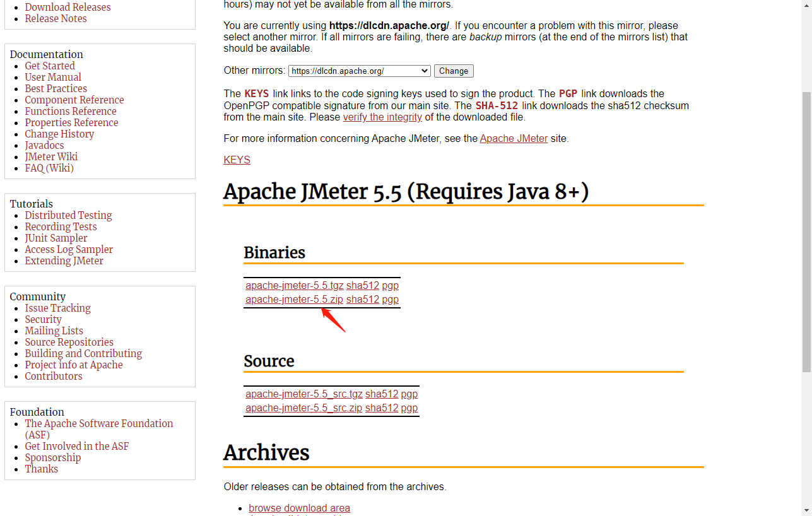Open the Download Releases link
This screenshot has height=516, width=812.
tap(68, 7)
